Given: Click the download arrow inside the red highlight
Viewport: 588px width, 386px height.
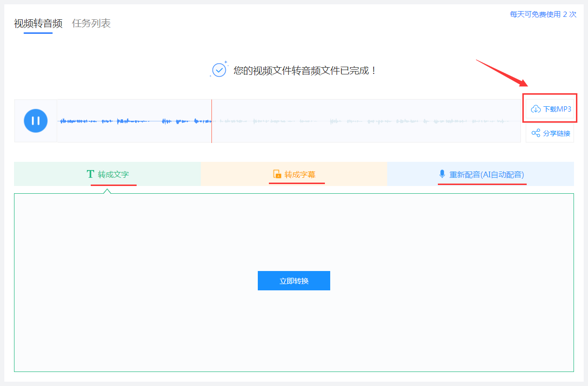Looking at the screenshot, I should (x=536, y=109).
